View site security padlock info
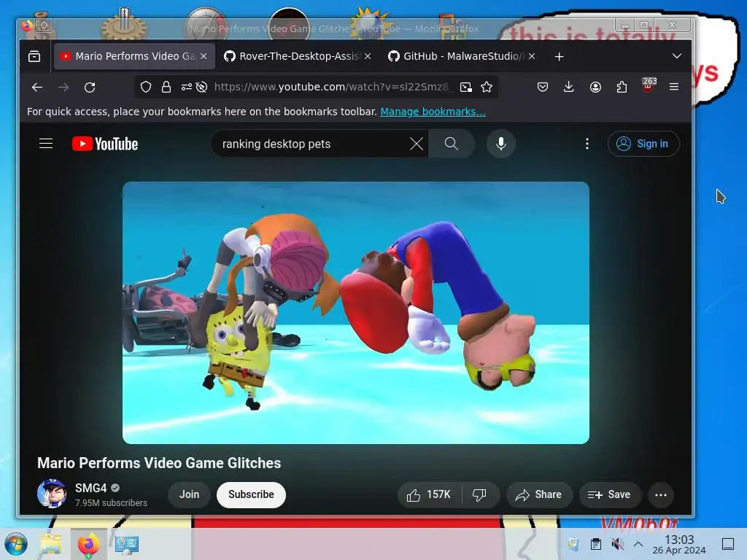 166,87
